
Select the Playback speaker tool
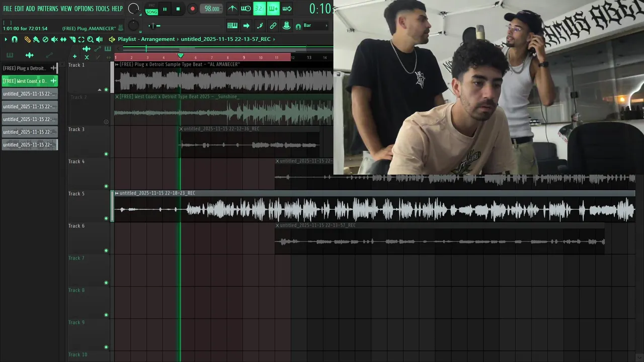point(99,39)
